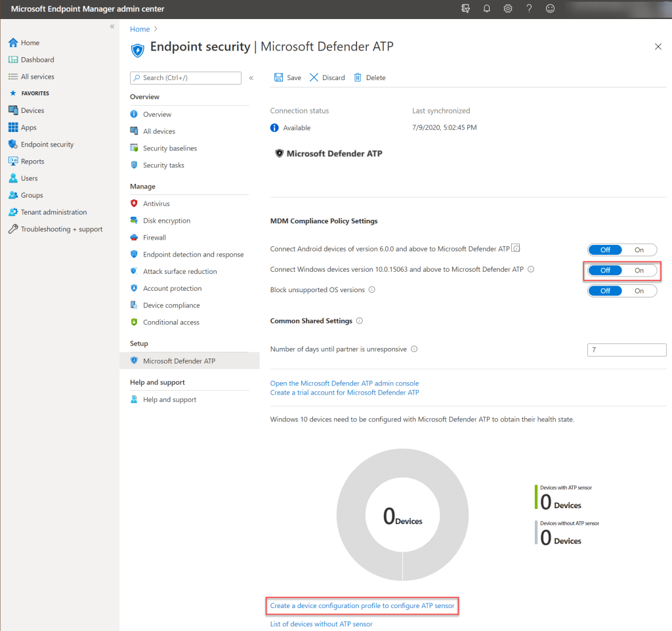
Task: Select Tenant administration in left sidebar
Action: pyautogui.click(x=53, y=212)
